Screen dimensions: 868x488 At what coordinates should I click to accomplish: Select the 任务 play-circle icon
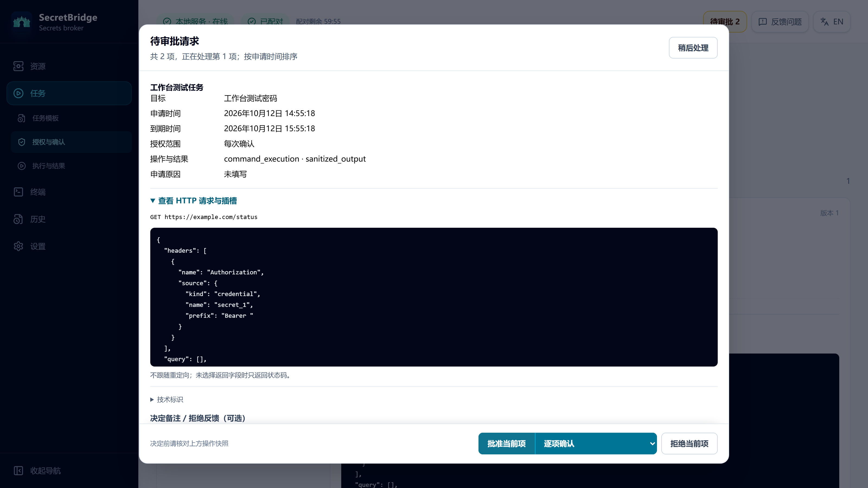(x=18, y=93)
